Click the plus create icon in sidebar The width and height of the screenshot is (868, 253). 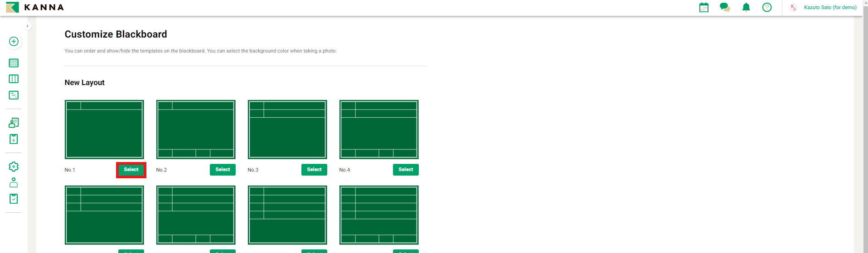14,42
